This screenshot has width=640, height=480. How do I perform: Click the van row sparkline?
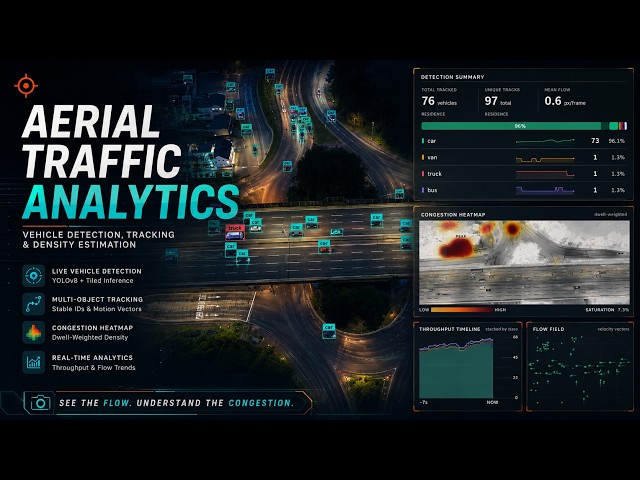545,159
